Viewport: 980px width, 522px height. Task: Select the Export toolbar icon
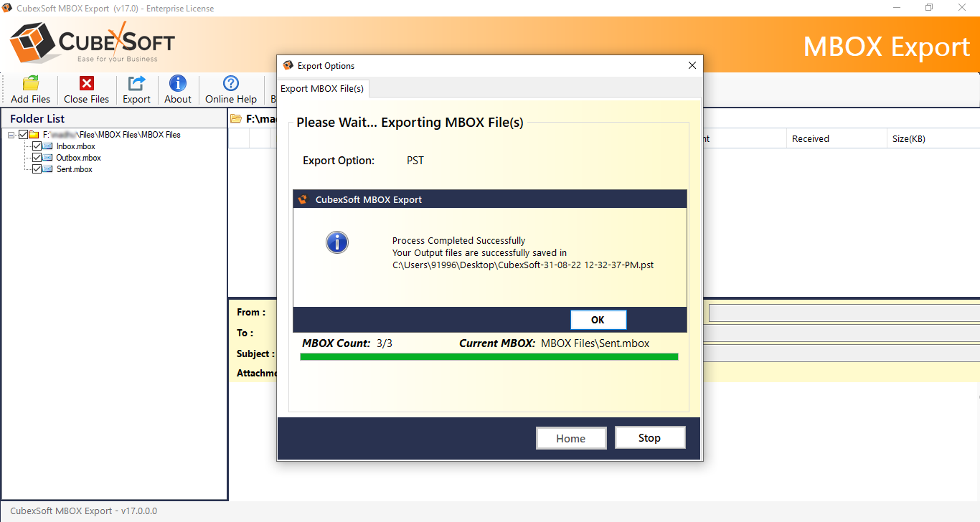pos(136,84)
